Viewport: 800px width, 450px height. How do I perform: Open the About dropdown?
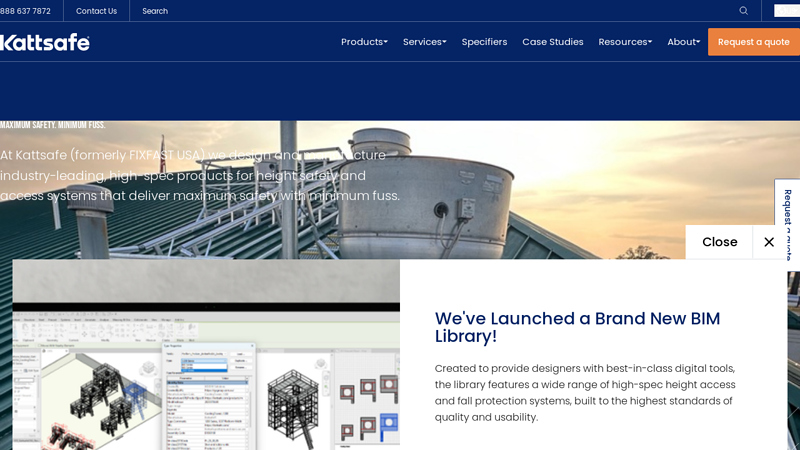[x=683, y=42]
